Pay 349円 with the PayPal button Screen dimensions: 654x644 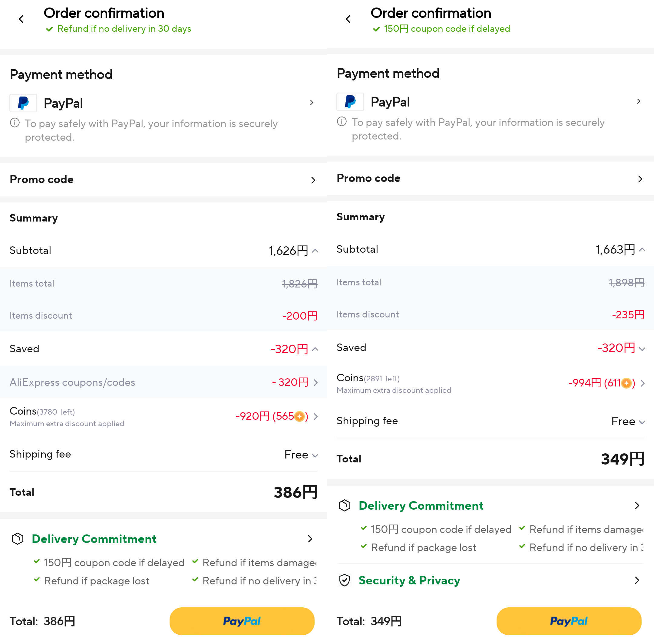tap(569, 621)
